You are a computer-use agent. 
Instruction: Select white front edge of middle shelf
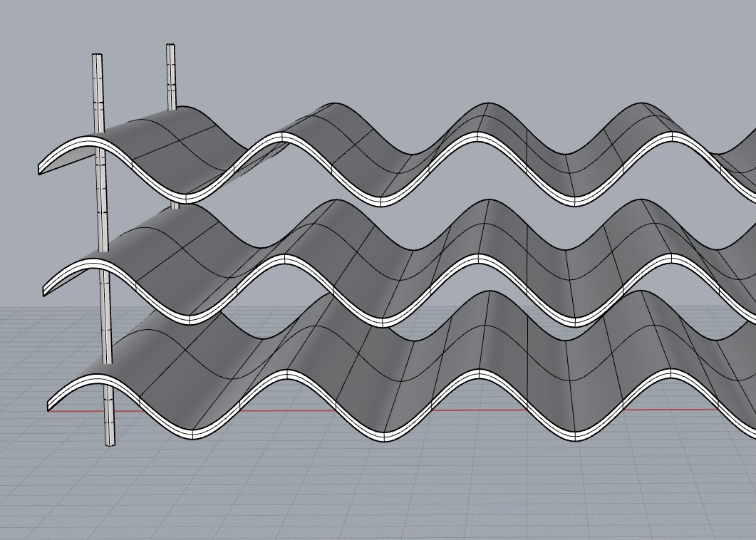click(478, 259)
